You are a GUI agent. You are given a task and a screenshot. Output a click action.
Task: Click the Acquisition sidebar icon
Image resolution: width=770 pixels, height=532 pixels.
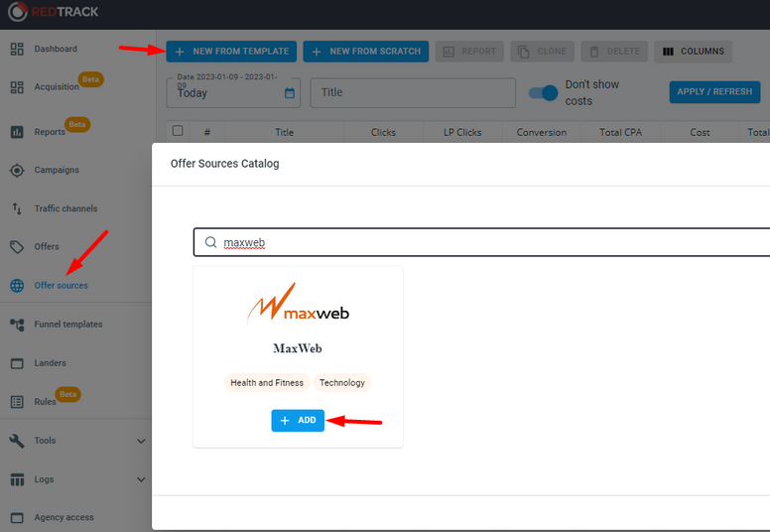[x=17, y=87]
